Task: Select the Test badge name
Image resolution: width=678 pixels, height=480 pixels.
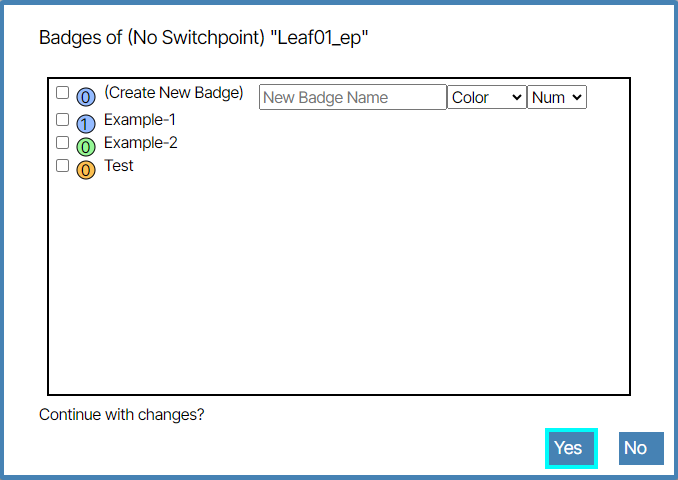Action: (119, 166)
